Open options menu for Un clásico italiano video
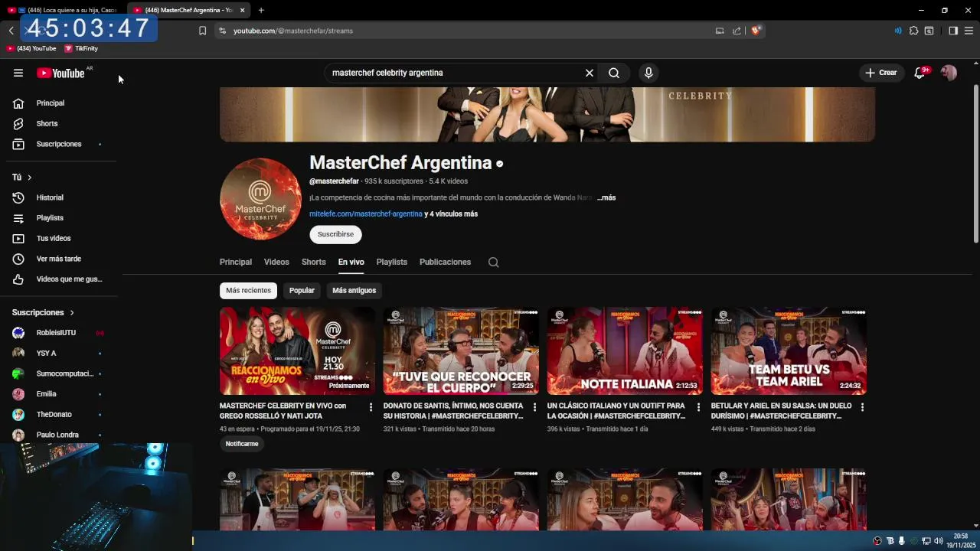 (698, 407)
